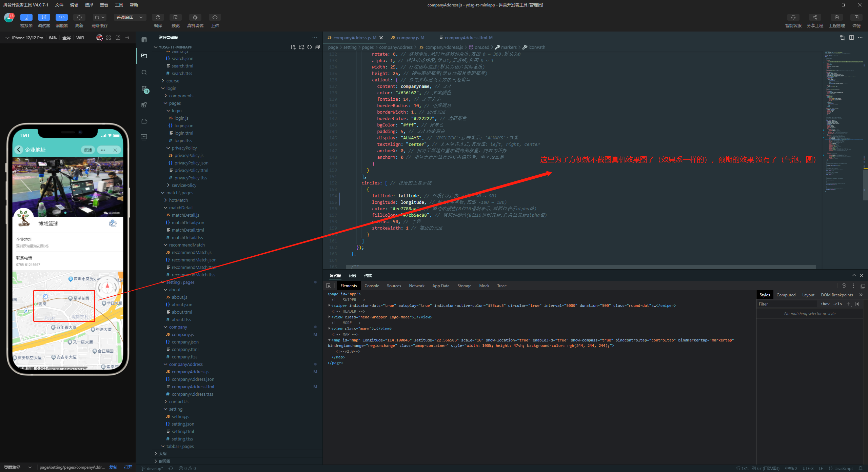Toggle the 调试器 debugger panel button
Screen dimensions: 868x472
(x=44, y=17)
